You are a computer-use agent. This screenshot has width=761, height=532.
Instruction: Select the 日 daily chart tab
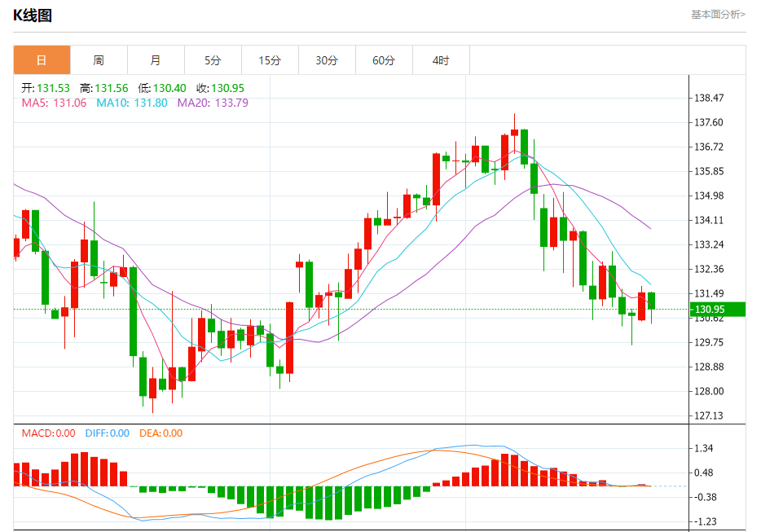click(42, 60)
